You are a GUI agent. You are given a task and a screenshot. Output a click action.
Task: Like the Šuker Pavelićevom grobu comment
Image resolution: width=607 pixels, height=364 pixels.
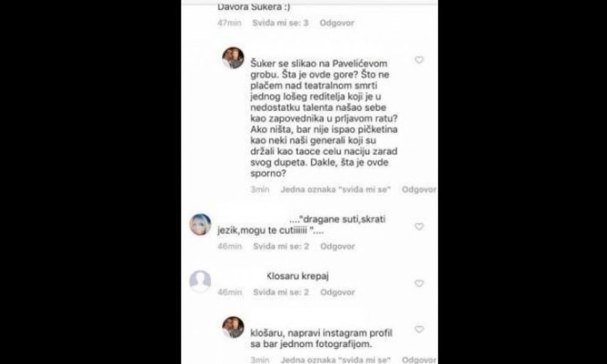419,60
